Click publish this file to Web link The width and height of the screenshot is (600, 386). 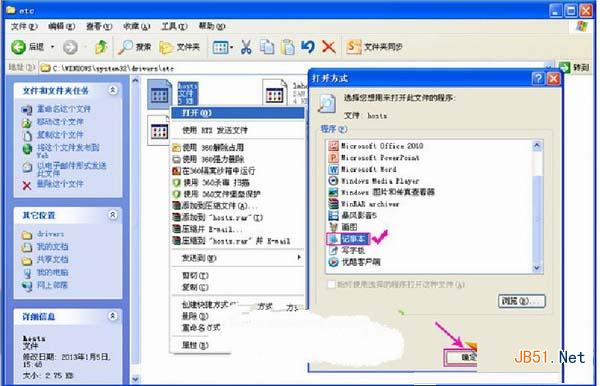point(68,151)
